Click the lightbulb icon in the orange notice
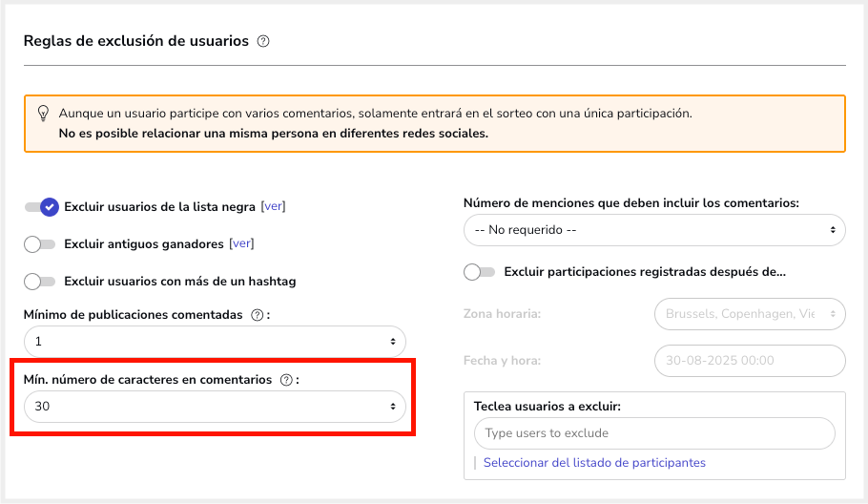868x504 pixels. point(43,114)
